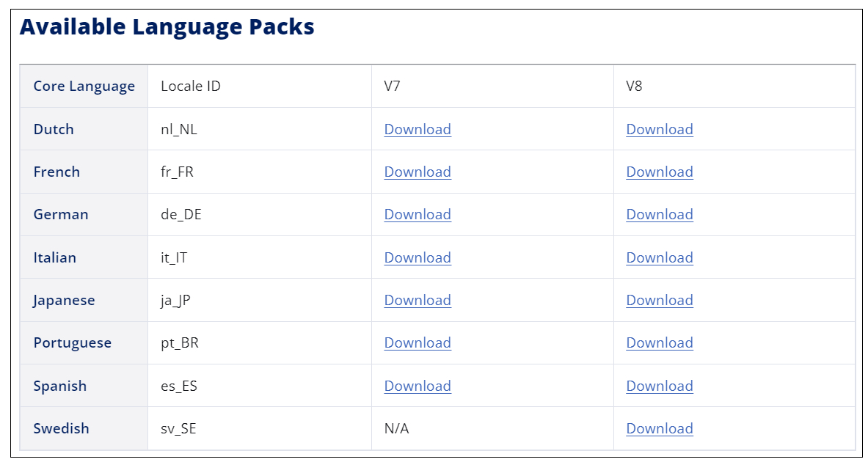The image size is (868, 462).
Task: Download the French V8 language pack
Action: tap(659, 172)
